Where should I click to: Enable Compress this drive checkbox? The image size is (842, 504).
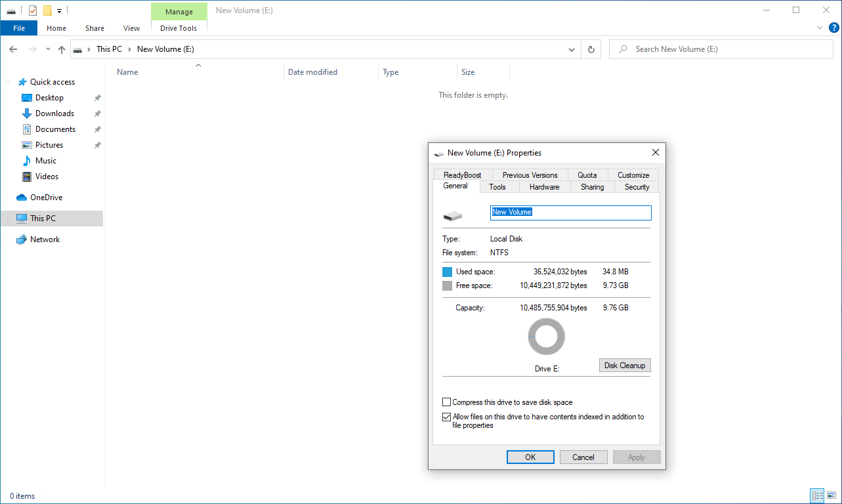pos(447,402)
